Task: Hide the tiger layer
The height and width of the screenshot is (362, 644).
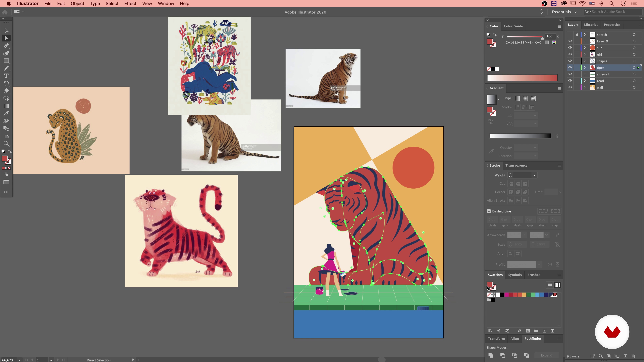Action: (570, 67)
